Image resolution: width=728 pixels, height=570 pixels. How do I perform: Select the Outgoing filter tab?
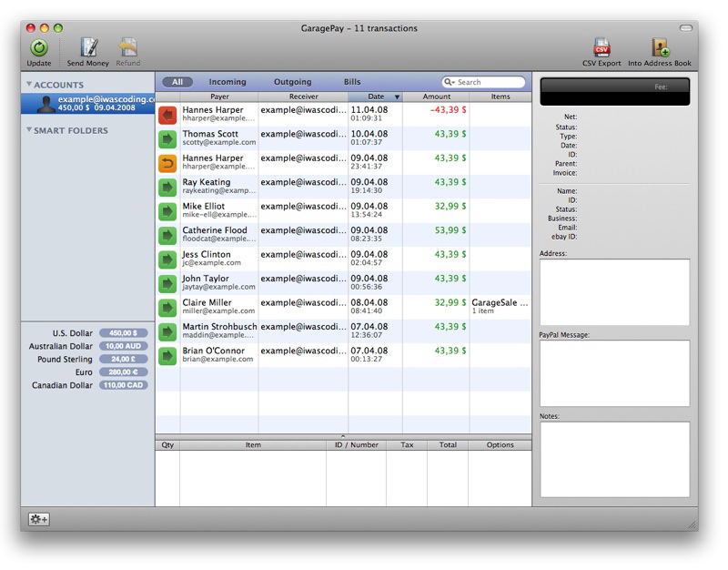(x=292, y=82)
